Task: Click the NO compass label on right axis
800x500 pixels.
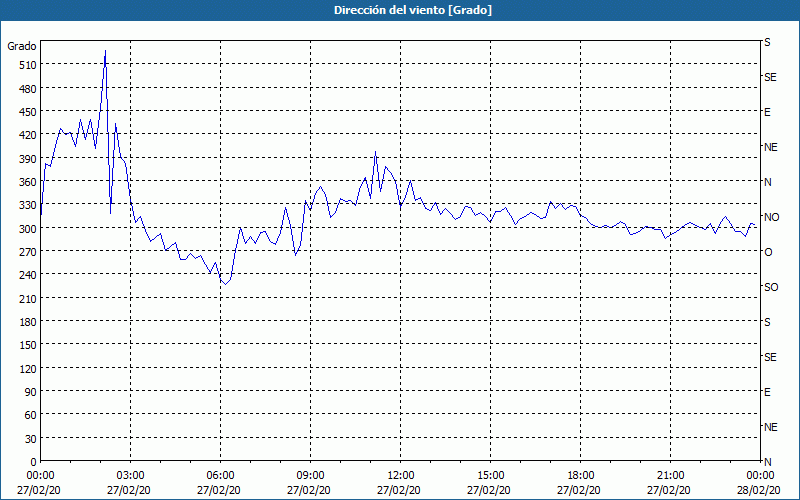Action: [x=771, y=217]
